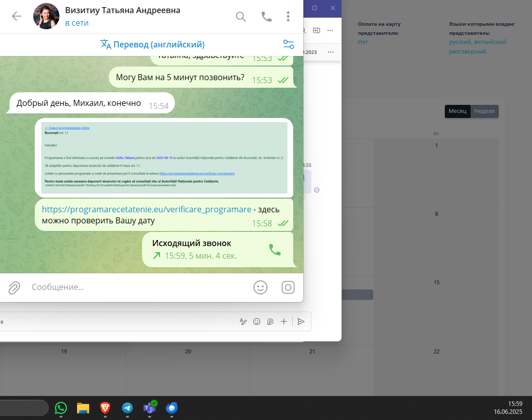Image resolution: width=532 pixels, height=420 pixels.
Task: Maximize the Teams window
Action: (314, 8)
